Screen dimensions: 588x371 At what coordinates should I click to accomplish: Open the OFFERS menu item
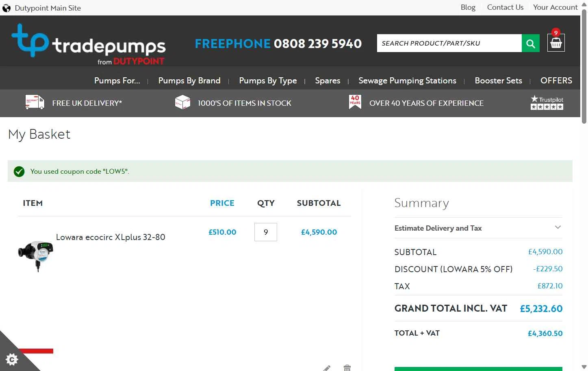(x=556, y=81)
